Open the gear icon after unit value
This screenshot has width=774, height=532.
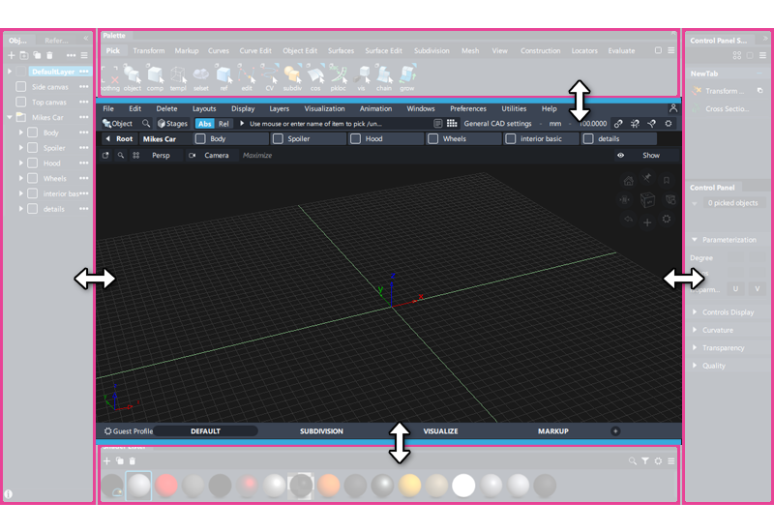(x=669, y=124)
